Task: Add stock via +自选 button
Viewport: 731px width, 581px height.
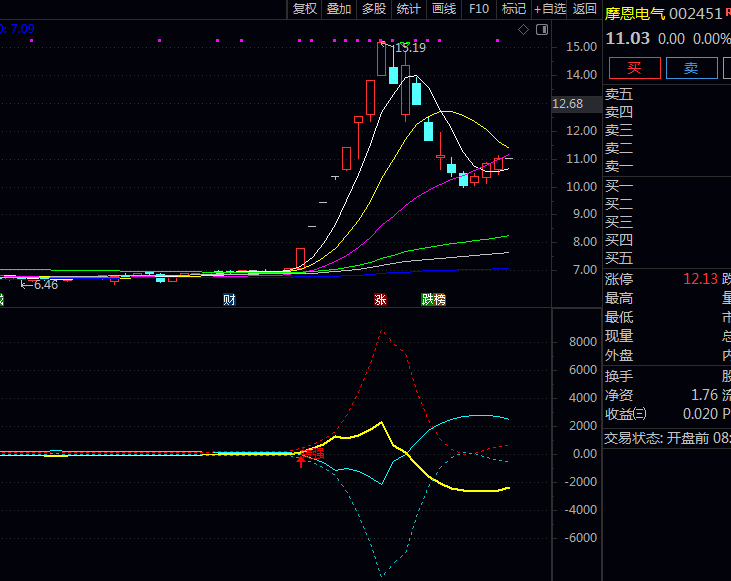Action: (x=549, y=9)
